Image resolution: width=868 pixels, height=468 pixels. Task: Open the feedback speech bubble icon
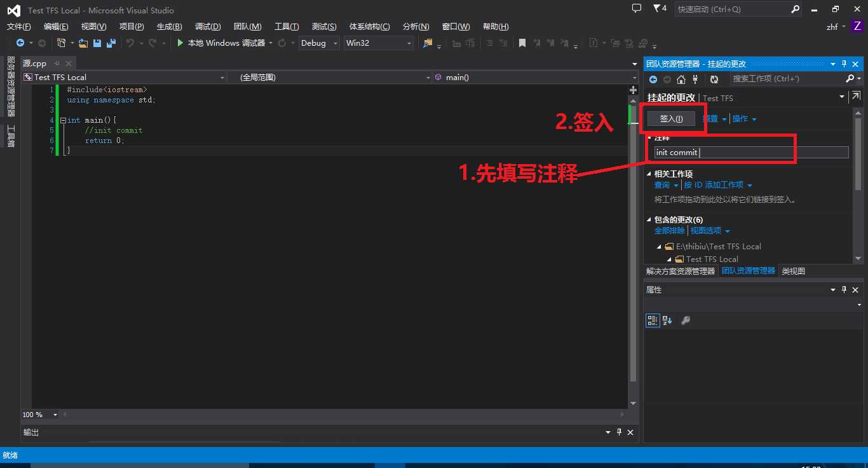(x=637, y=9)
